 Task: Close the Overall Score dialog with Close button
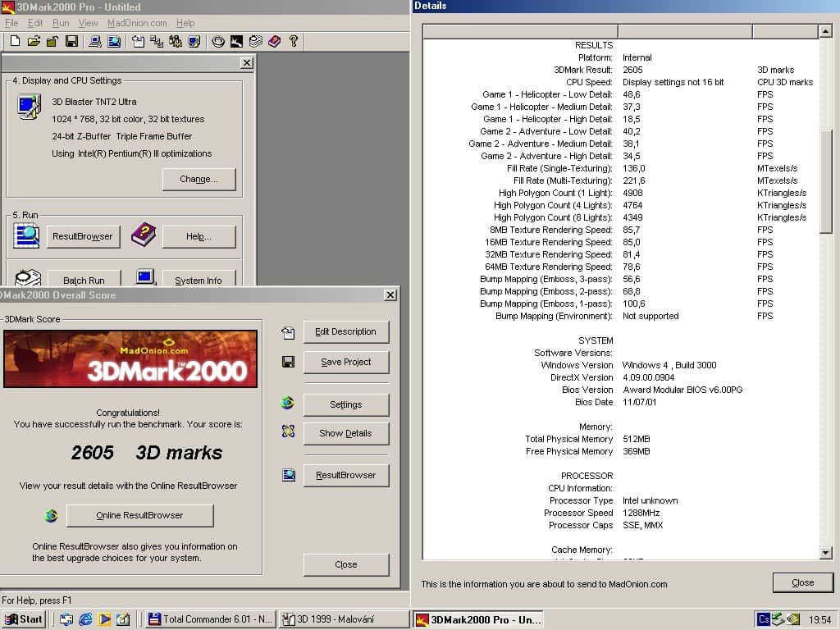click(346, 564)
